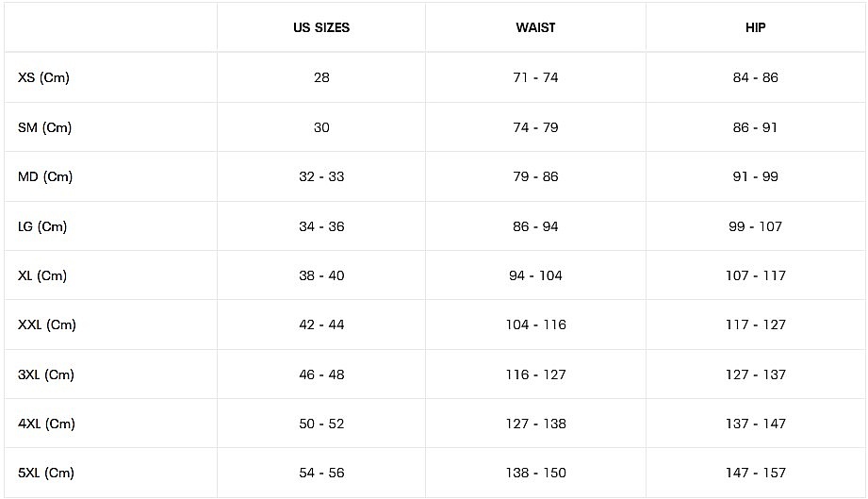Select the 3XL (Cm) row label
868x499 pixels.
click(x=45, y=374)
